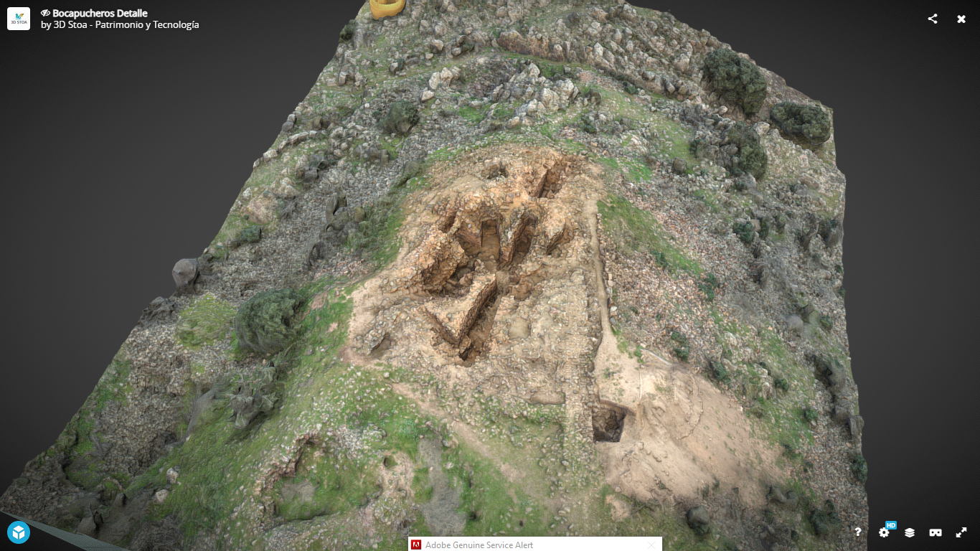Click the Sketchfab cube logo
The width and height of the screenshot is (980, 551).
pyautogui.click(x=19, y=532)
